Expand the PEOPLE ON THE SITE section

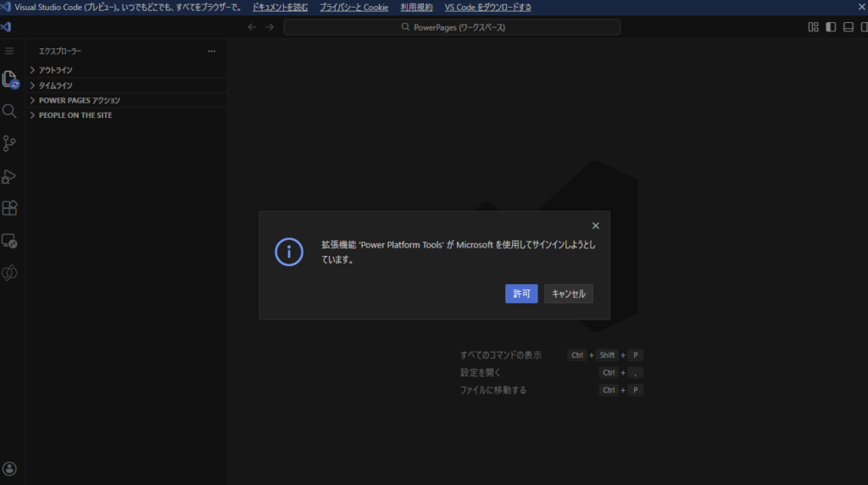(75, 115)
